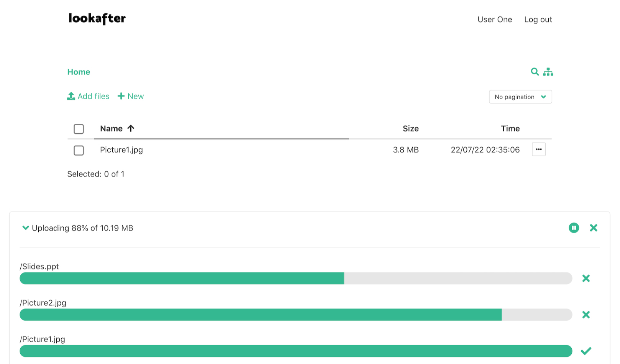This screenshot has width=620, height=364.
Task: Open the No pagination dropdown
Action: [x=520, y=97]
